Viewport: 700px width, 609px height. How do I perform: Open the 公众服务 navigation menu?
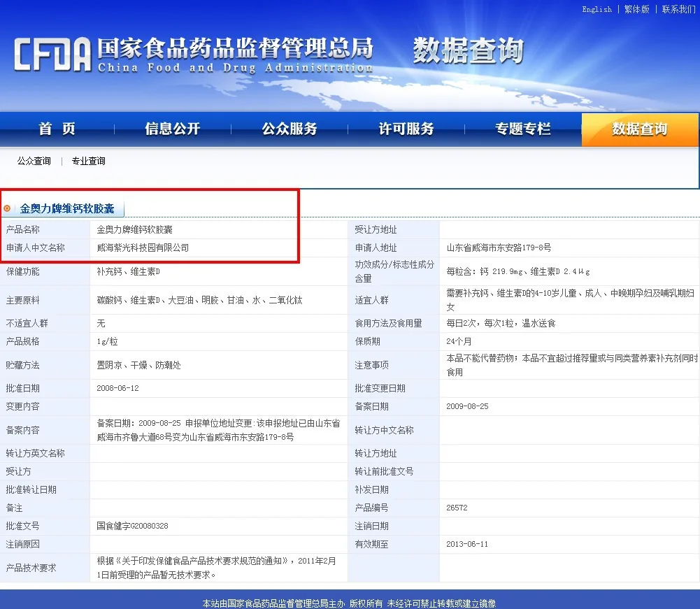pyautogui.click(x=290, y=129)
